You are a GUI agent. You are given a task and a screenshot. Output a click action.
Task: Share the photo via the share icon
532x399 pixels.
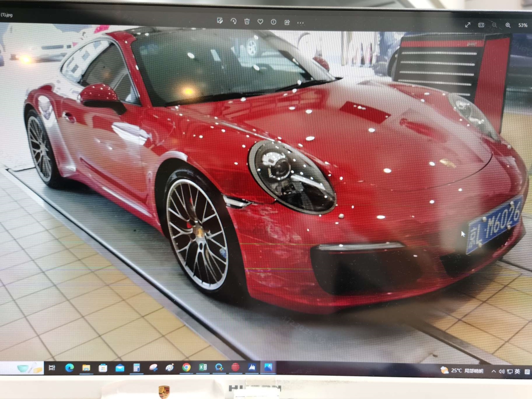(x=287, y=22)
